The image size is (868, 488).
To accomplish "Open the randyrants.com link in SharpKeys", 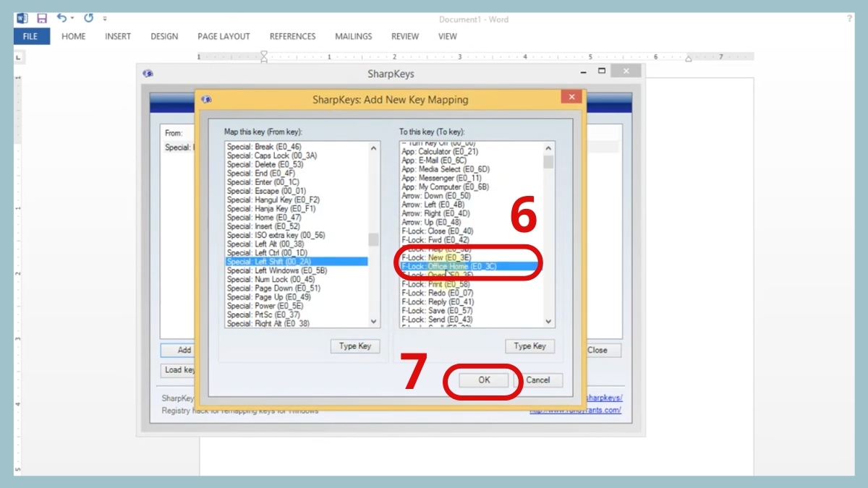I will click(x=575, y=411).
